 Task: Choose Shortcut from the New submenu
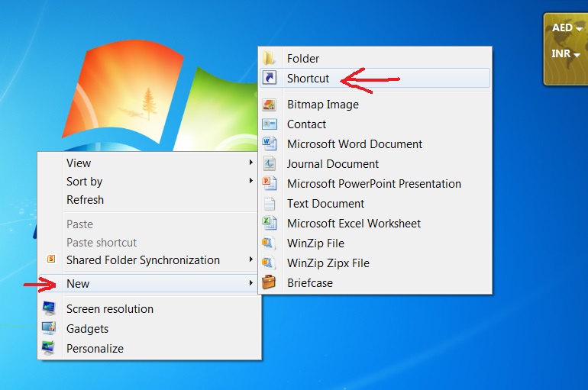pos(375,78)
